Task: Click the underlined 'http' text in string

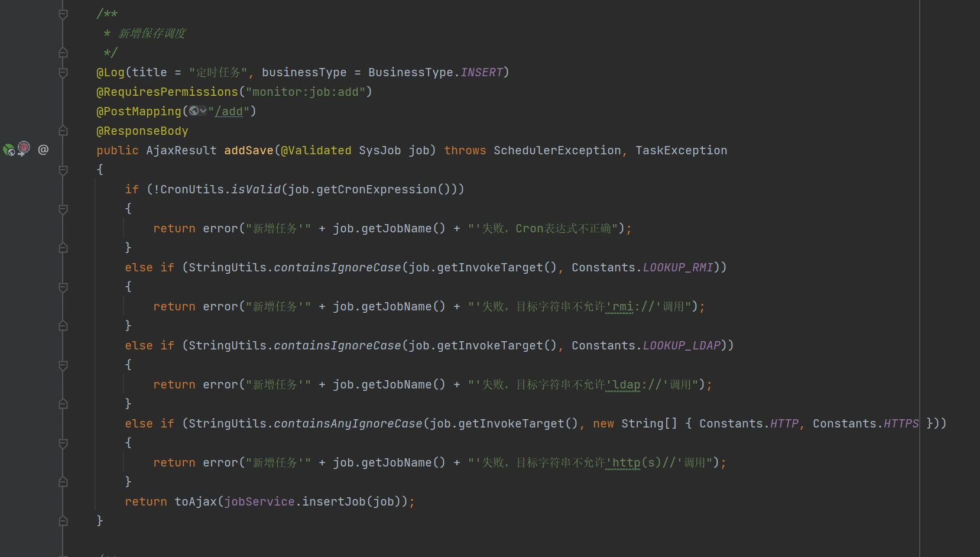Action: [x=626, y=463]
